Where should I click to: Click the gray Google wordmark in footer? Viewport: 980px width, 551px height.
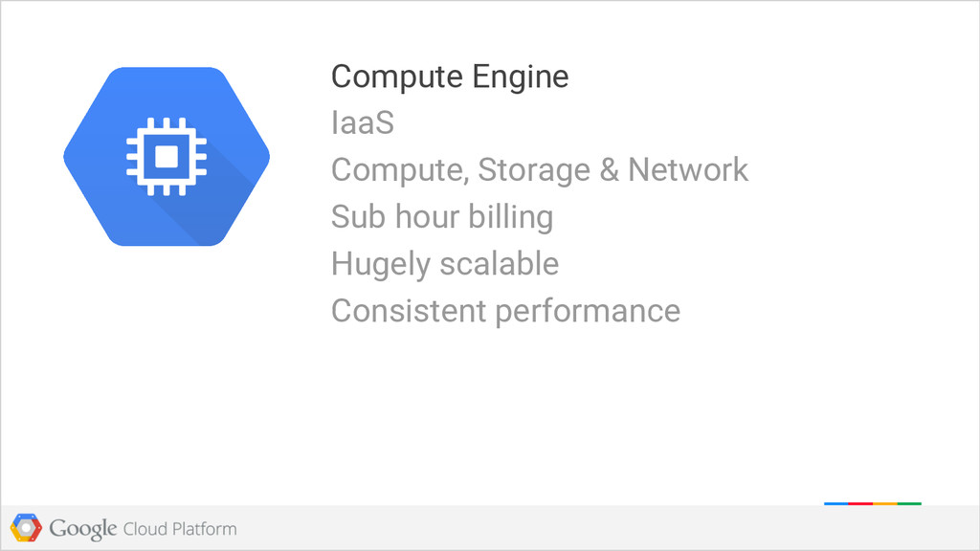[83, 528]
